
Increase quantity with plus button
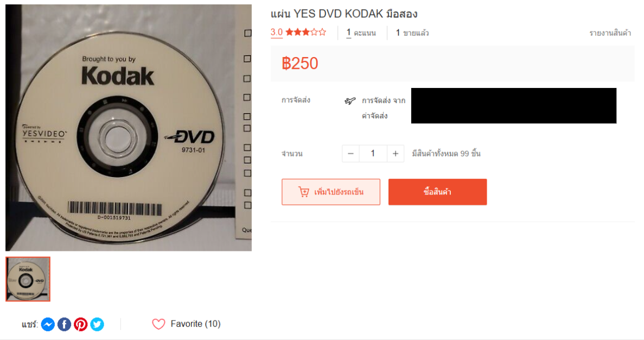396,153
